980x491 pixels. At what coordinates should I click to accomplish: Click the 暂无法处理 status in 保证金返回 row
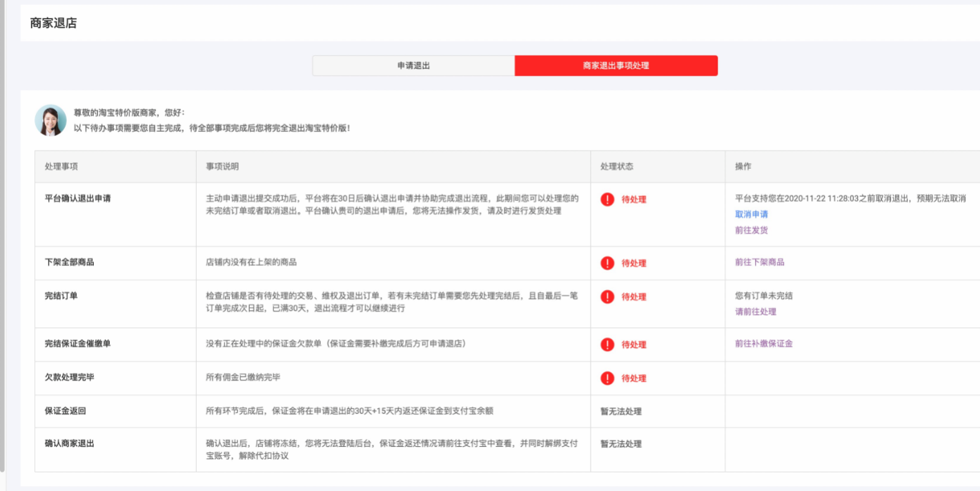(617, 411)
